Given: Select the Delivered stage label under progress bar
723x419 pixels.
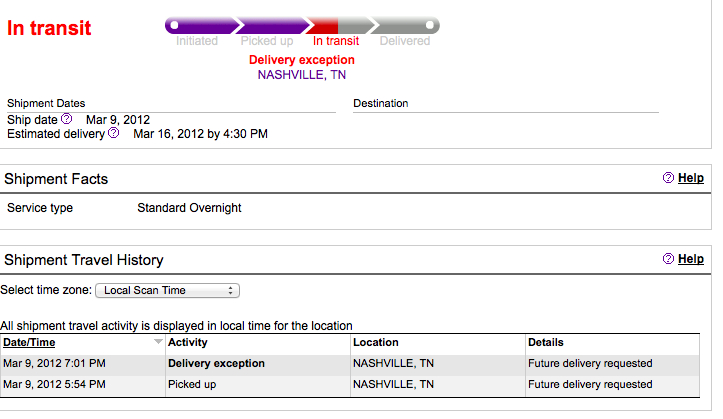Looking at the screenshot, I should click(405, 42).
